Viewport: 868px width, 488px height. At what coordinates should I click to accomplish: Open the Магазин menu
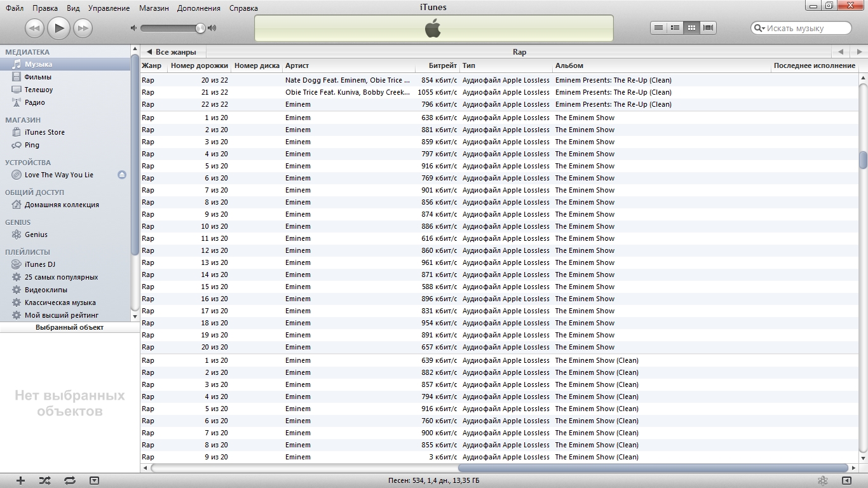tap(154, 8)
